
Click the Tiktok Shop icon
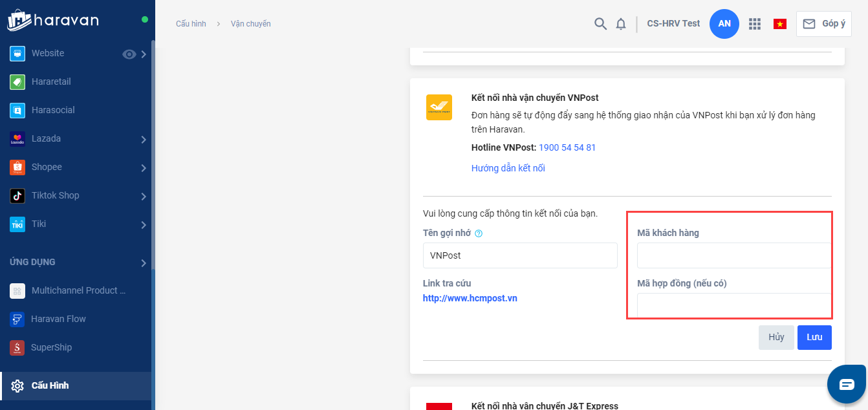[x=17, y=196]
